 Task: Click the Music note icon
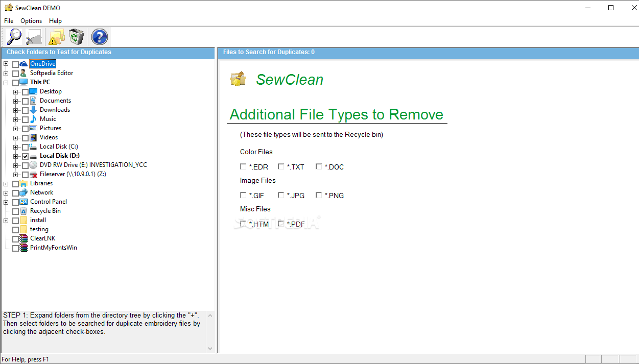click(33, 119)
